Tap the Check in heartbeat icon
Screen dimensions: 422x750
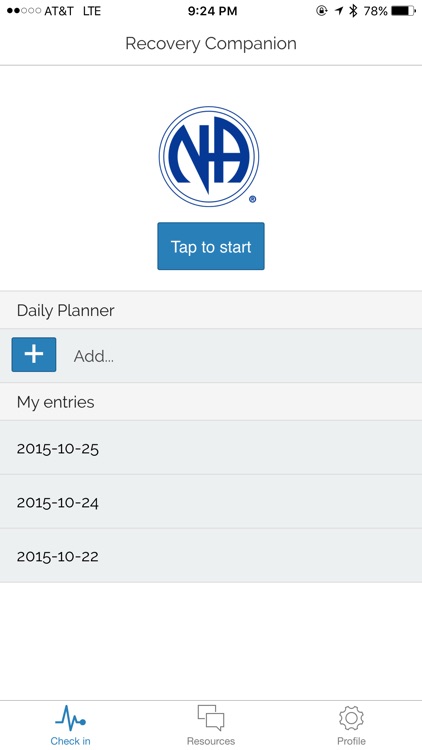[70, 717]
